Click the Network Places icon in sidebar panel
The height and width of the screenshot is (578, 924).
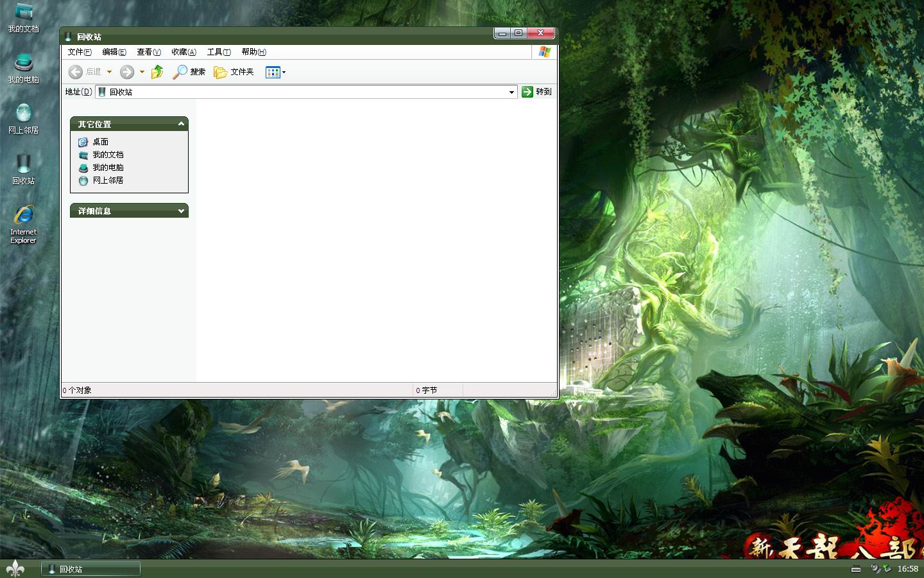tap(83, 180)
